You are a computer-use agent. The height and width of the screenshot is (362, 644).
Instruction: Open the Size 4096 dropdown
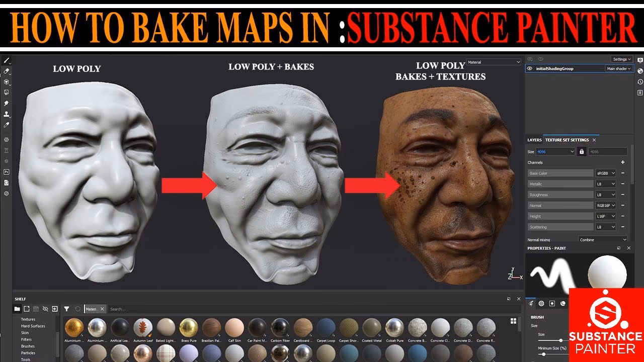point(555,151)
